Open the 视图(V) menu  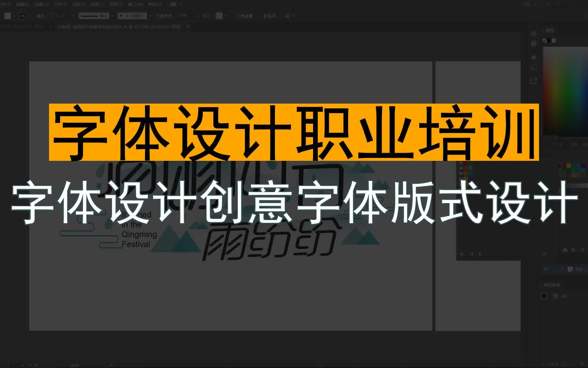116,4
